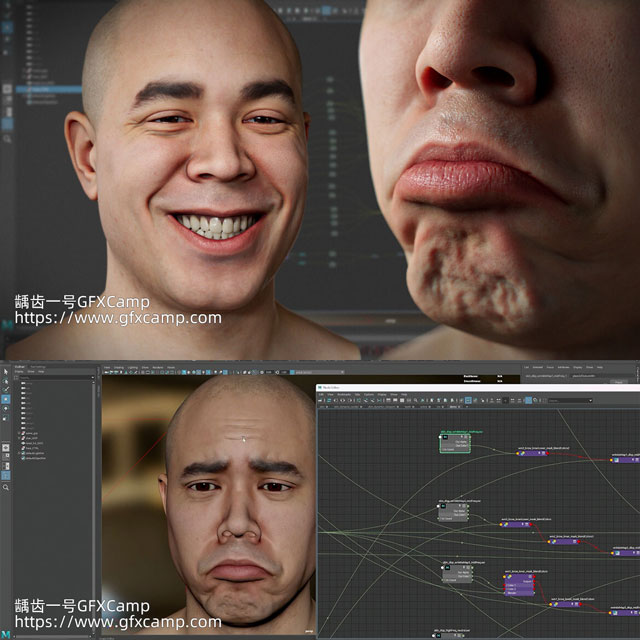Select the Rotate tool in toolbox
This screenshot has height=640, width=640.
click(x=6, y=408)
